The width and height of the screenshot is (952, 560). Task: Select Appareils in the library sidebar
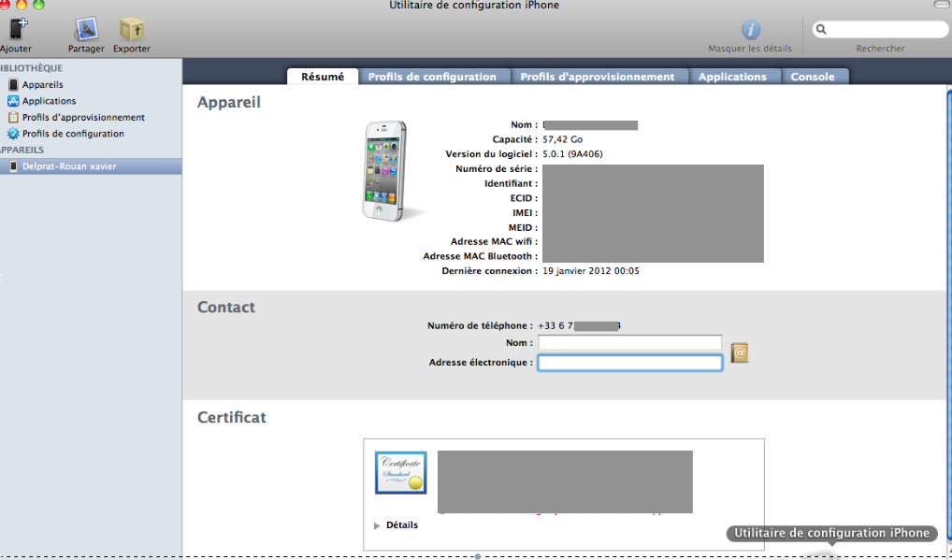tap(42, 84)
